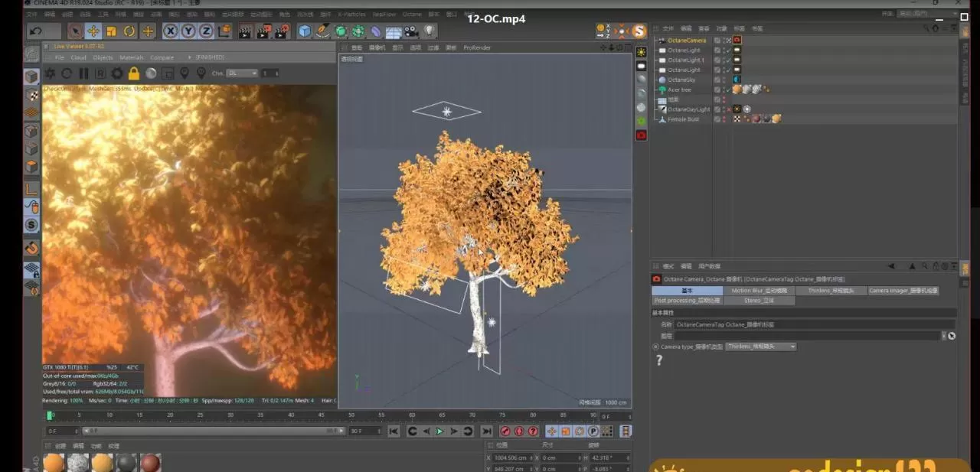
Task: Select the Move tool in the top toolbar
Action: click(93, 31)
